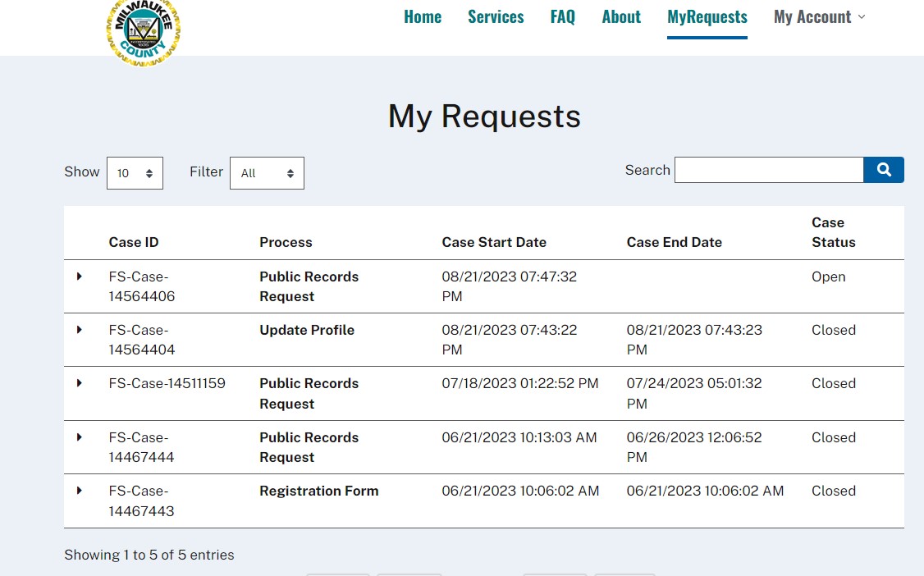
Task: Expand row FS-Case-14511159
Action: 79,383
